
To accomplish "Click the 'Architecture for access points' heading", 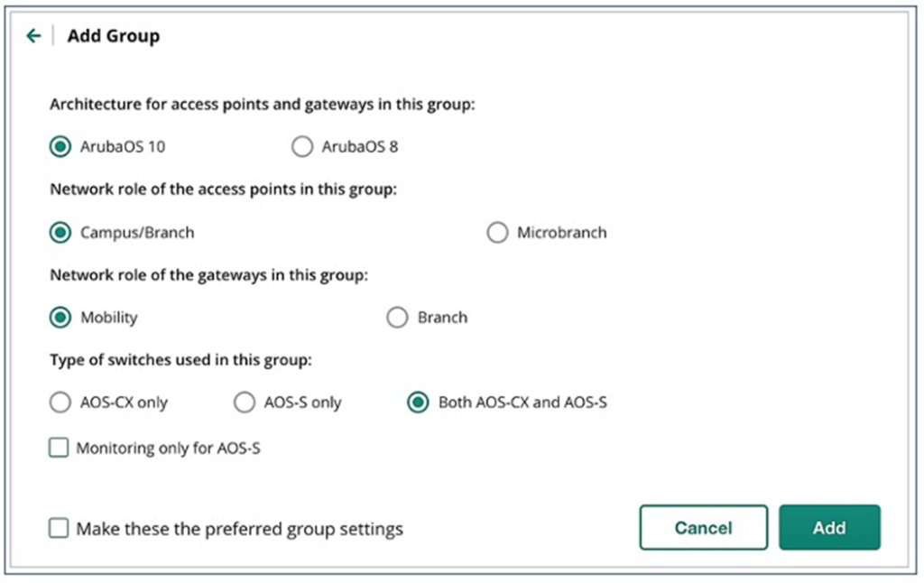I will pos(262,105).
